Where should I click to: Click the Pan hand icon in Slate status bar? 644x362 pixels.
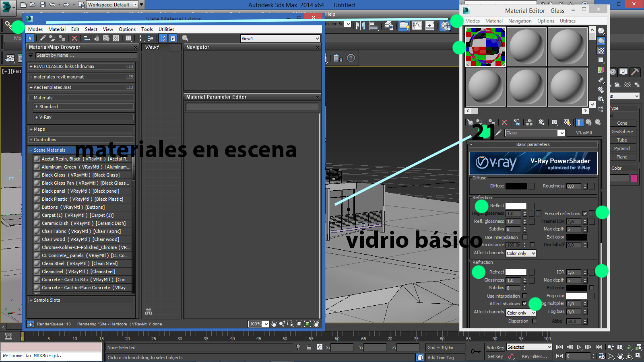click(x=274, y=324)
